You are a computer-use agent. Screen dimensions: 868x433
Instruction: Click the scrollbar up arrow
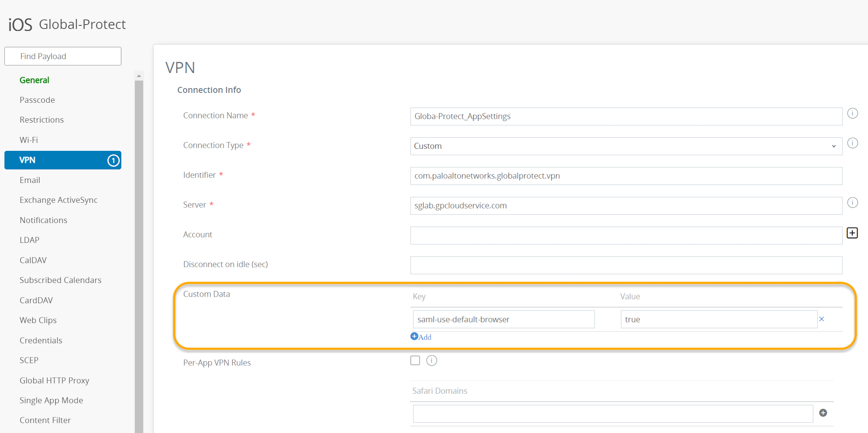[x=139, y=76]
